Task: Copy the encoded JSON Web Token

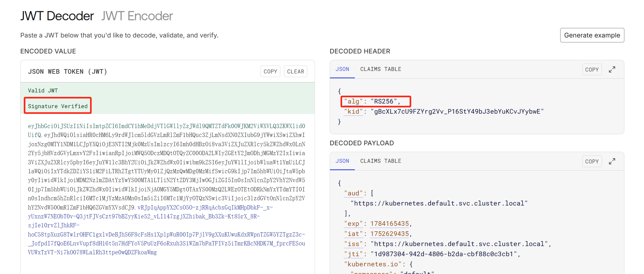Action: point(270,72)
